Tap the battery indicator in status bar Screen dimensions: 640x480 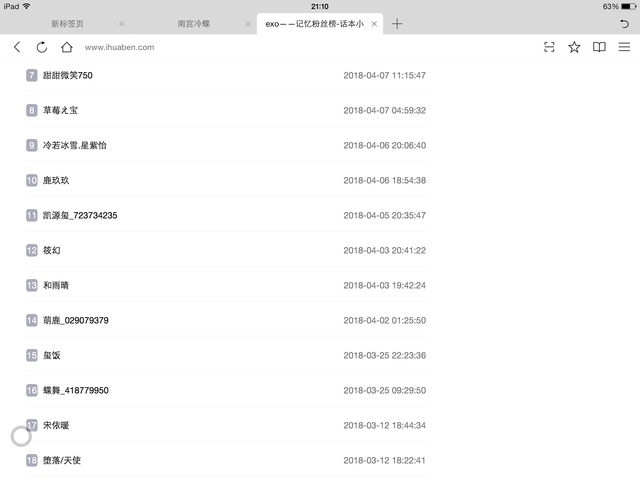point(629,7)
